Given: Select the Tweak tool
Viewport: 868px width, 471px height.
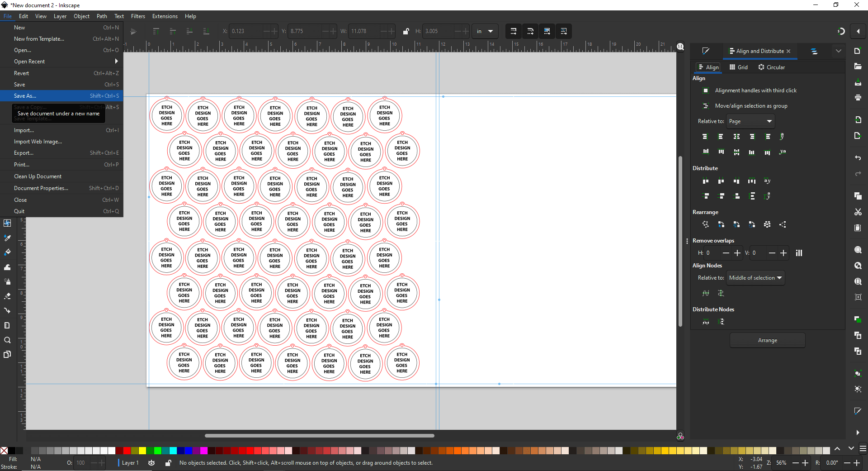Looking at the screenshot, I should [7, 267].
